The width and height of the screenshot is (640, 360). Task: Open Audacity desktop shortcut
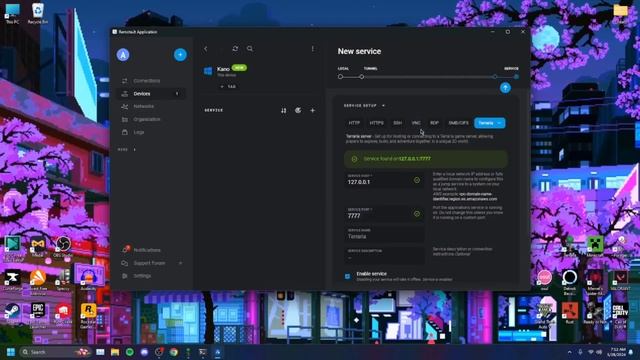88,278
